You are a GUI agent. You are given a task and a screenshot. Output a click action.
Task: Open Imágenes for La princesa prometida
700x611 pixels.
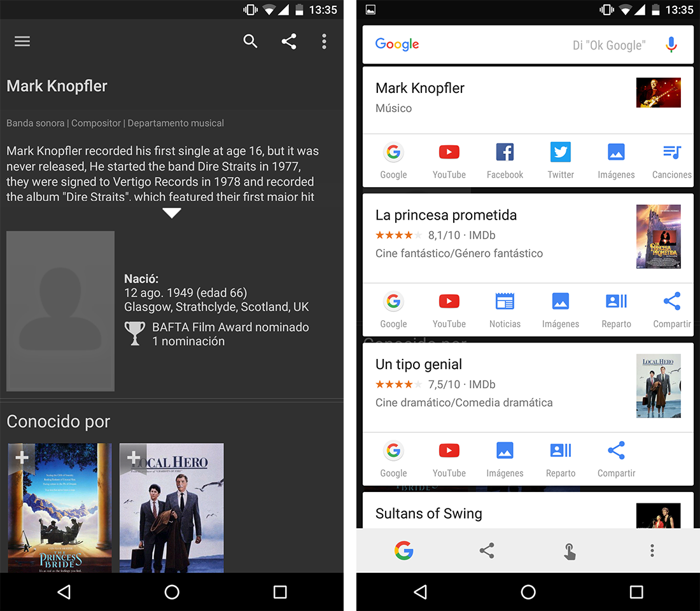pos(561,310)
